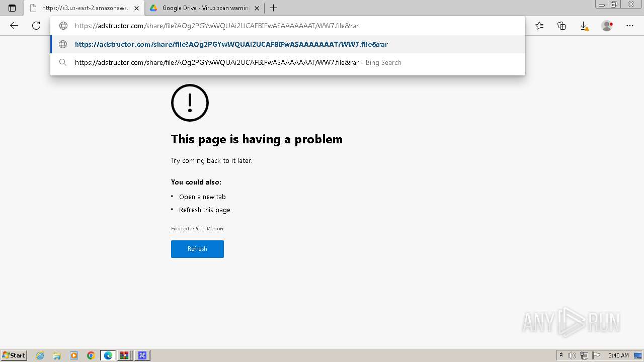The width and height of the screenshot is (644, 362).
Task: Open the network tray icon
Action: pyautogui.click(x=584, y=355)
